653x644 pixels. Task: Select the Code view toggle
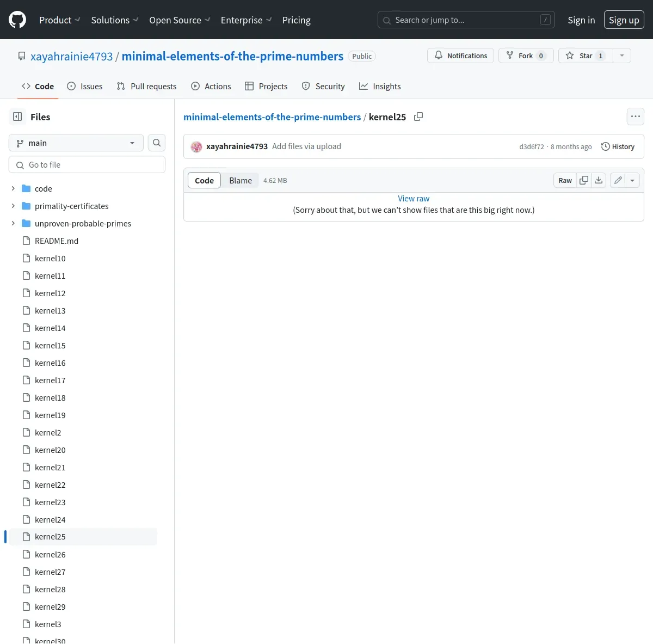[x=204, y=180]
